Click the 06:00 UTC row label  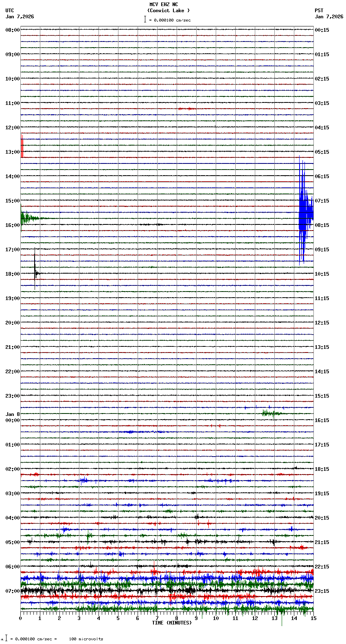click(x=13, y=567)
